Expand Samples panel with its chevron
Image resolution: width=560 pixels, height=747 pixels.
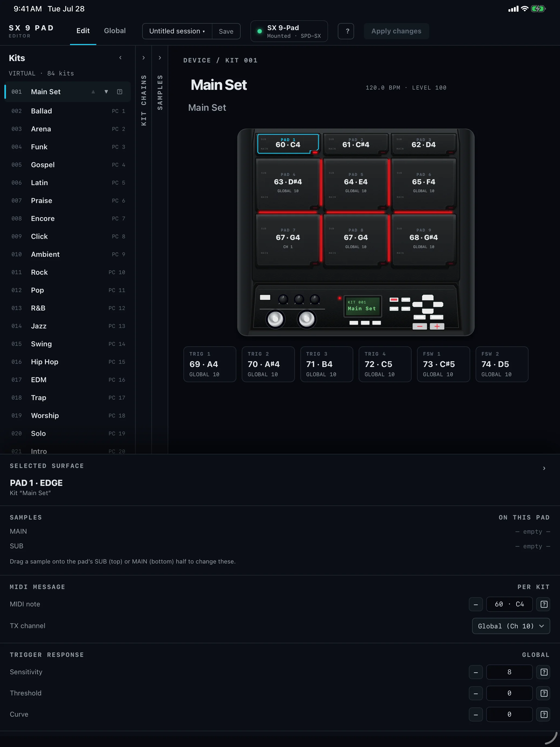[160, 58]
